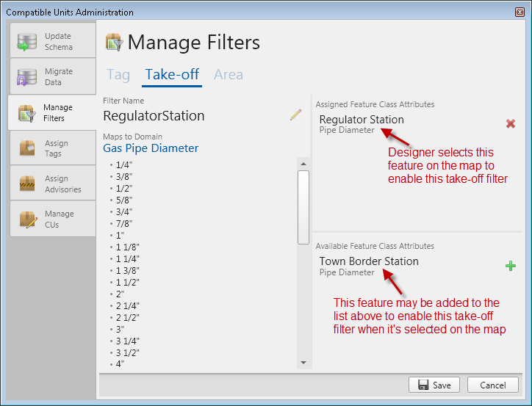Click the pencil icon to edit filter name
532x406 pixels.
295,115
